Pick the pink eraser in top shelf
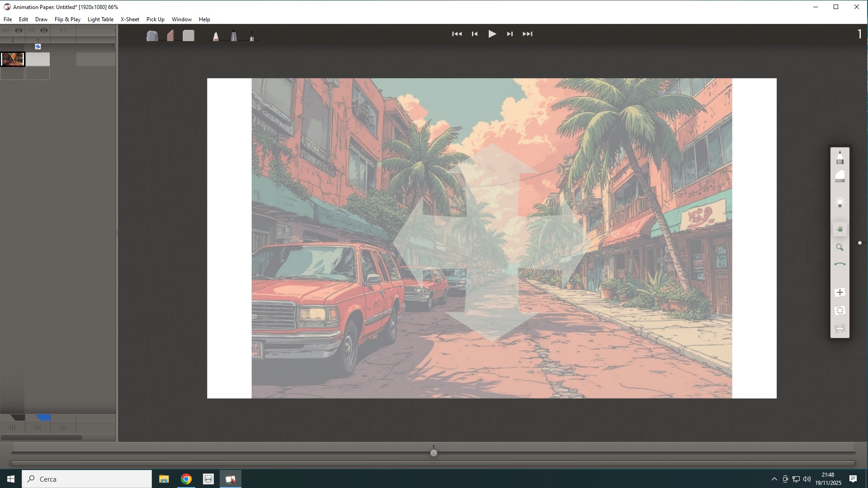This screenshot has width=868, height=488. point(170,36)
